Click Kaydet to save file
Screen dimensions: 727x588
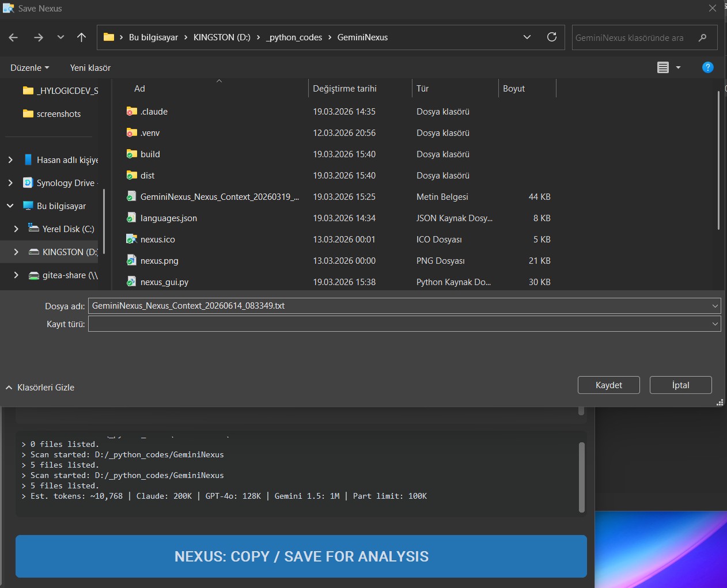point(608,385)
